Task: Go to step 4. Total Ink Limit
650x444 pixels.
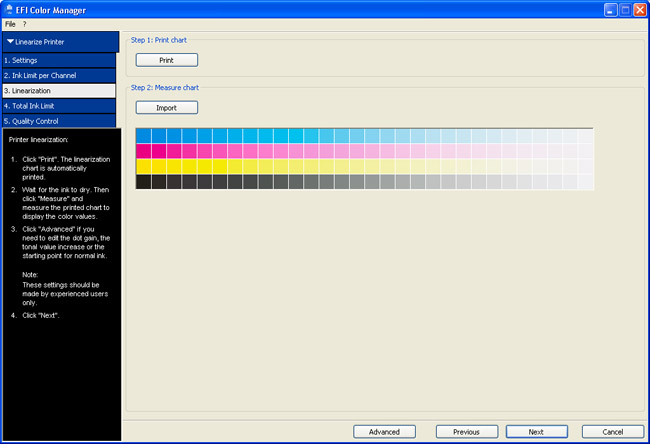Action: click(59, 106)
